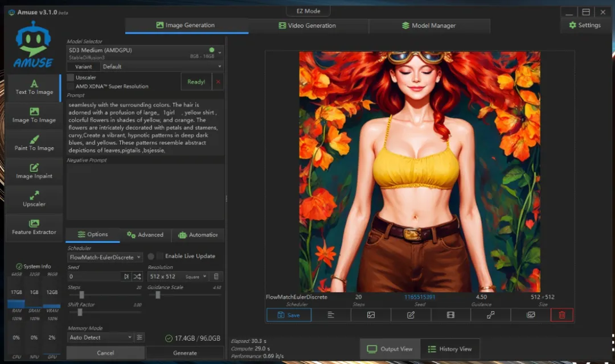The image size is (615, 364).
Task: Open memory mode settings icon beside Auto Detect
Action: pyautogui.click(x=140, y=337)
